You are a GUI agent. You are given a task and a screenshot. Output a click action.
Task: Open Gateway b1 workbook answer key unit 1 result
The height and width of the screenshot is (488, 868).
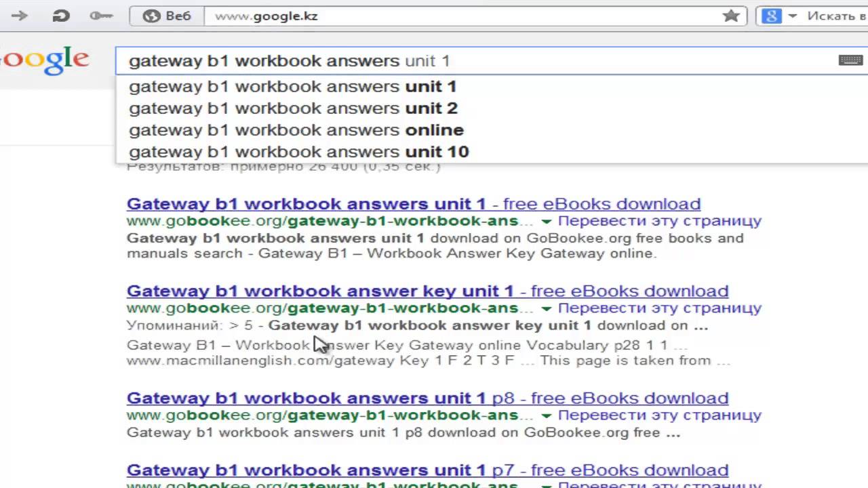427,291
